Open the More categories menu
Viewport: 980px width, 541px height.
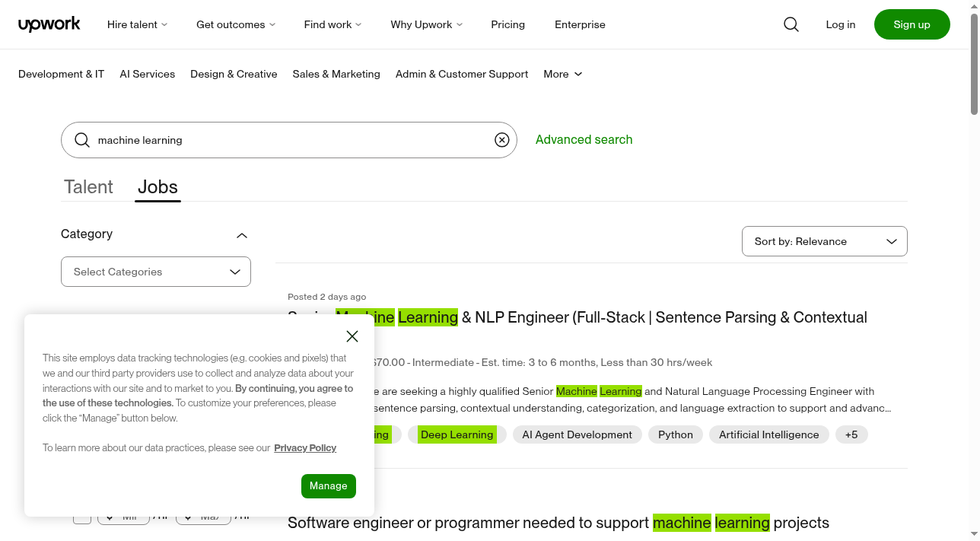click(x=563, y=74)
